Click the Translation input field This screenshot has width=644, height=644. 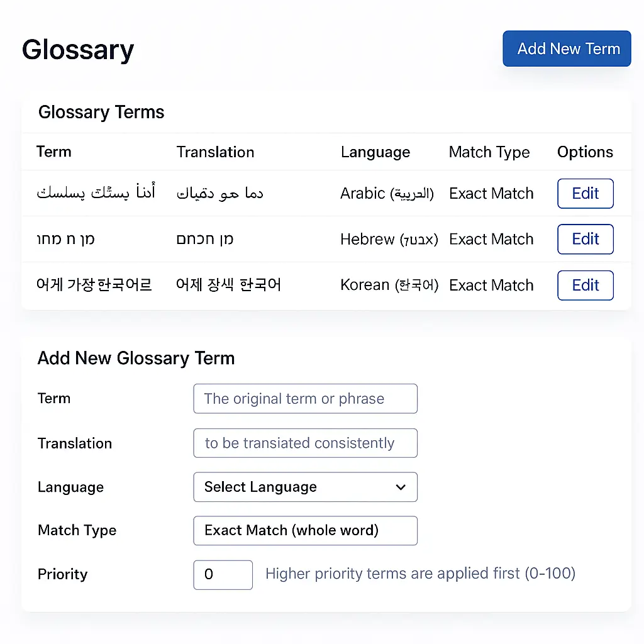pos(305,443)
